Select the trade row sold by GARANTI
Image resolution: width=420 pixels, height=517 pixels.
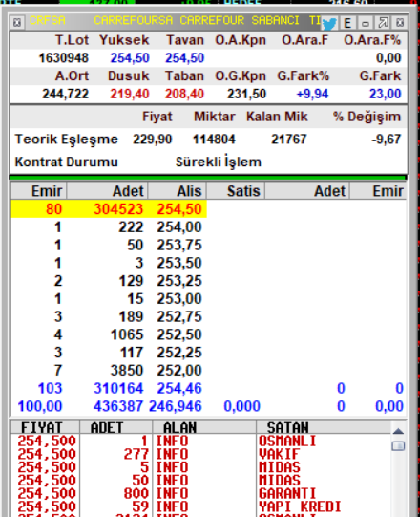(x=201, y=494)
